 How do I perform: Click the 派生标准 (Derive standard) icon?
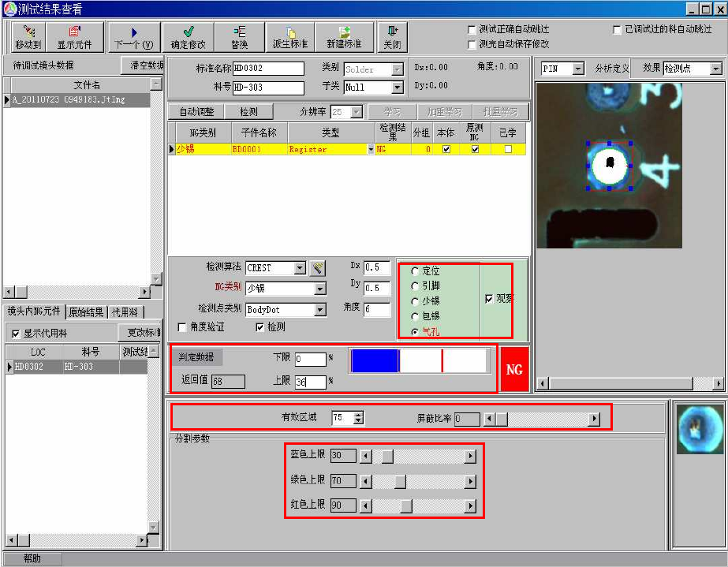point(290,37)
